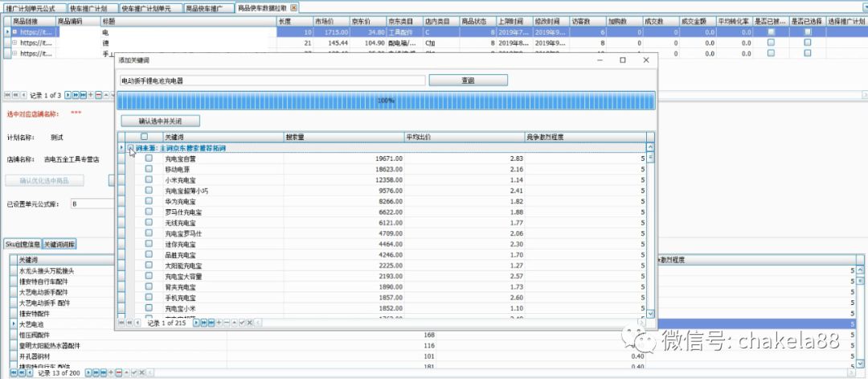Delete record with minus in 1 of 215 navigator

pos(227,323)
